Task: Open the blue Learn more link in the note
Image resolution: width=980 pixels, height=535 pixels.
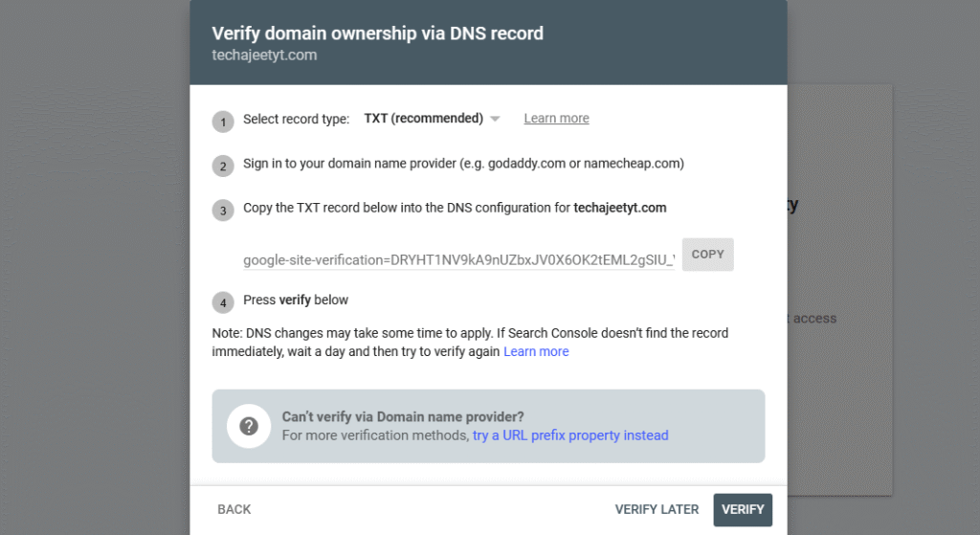Action: coord(536,351)
